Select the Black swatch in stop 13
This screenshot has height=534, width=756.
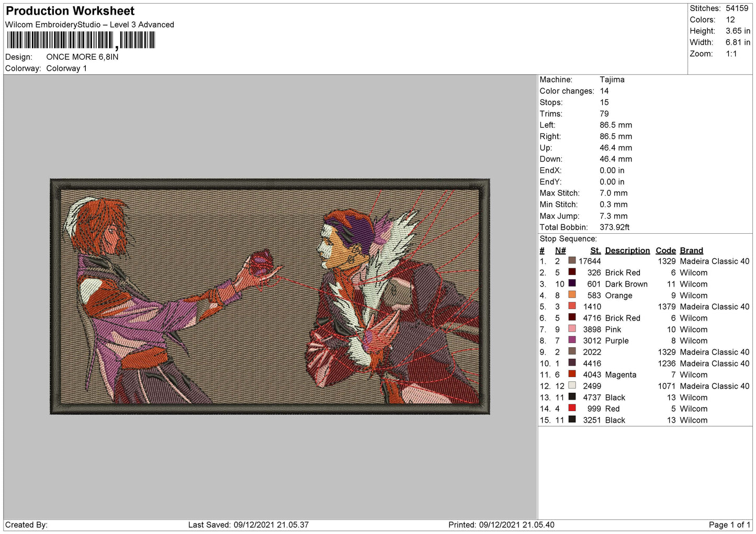pyautogui.click(x=572, y=397)
